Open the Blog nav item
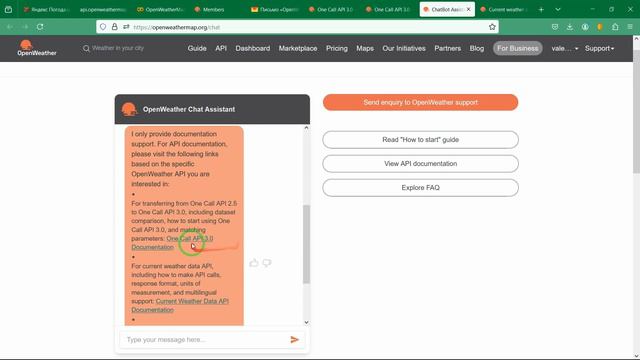The width and height of the screenshot is (640, 360). [476, 48]
